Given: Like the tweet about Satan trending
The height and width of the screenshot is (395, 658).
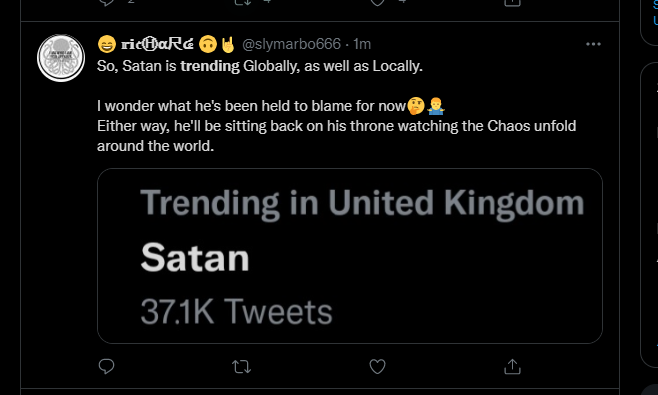Looking at the screenshot, I should [377, 366].
